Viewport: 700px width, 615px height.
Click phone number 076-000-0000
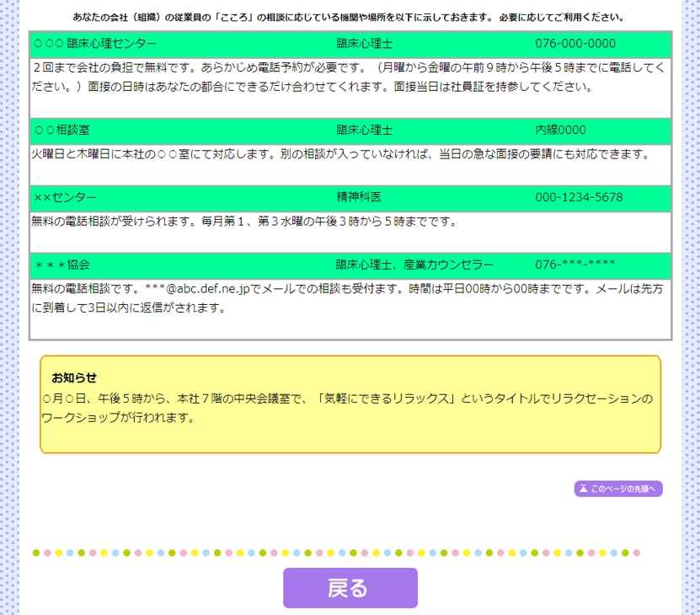pos(575,44)
